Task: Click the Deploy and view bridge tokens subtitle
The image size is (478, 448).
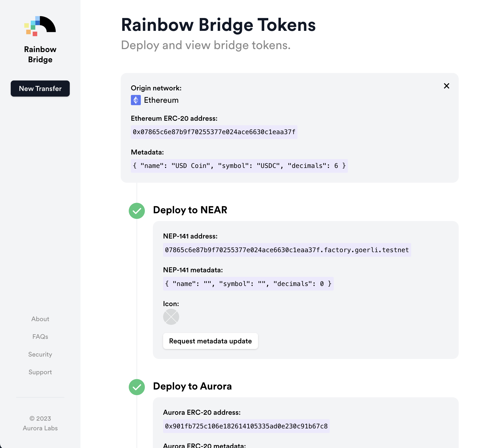Action: pyautogui.click(x=206, y=45)
